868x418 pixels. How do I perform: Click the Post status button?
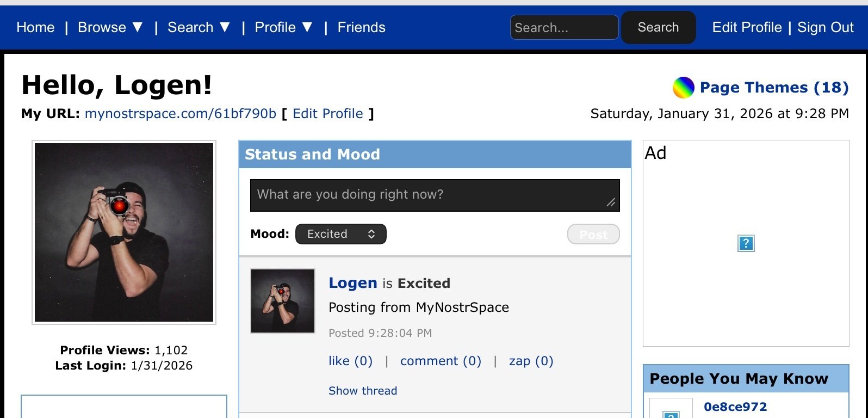[593, 234]
